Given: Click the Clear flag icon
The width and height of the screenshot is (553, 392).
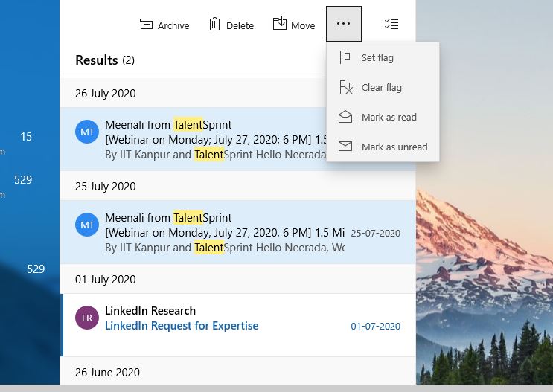Looking at the screenshot, I should (345, 87).
